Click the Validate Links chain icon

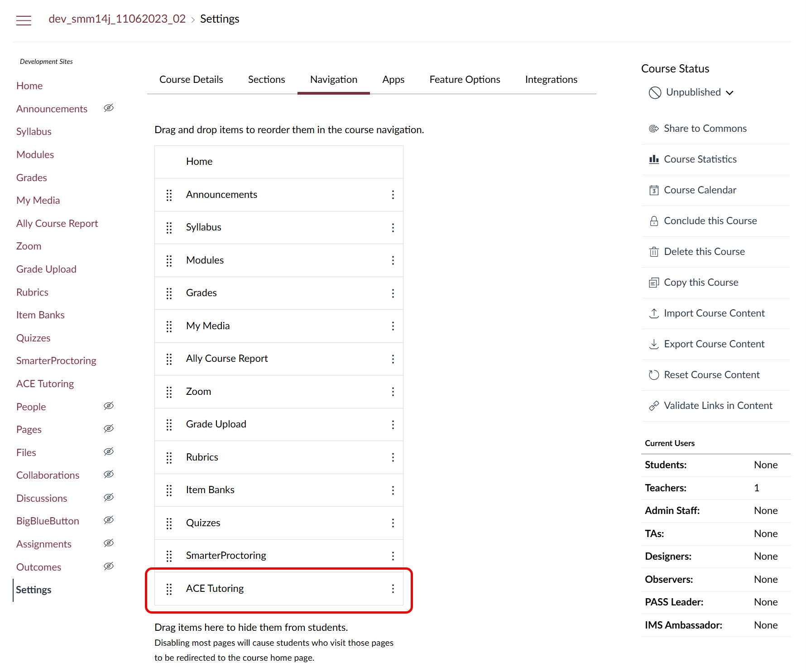[654, 406]
